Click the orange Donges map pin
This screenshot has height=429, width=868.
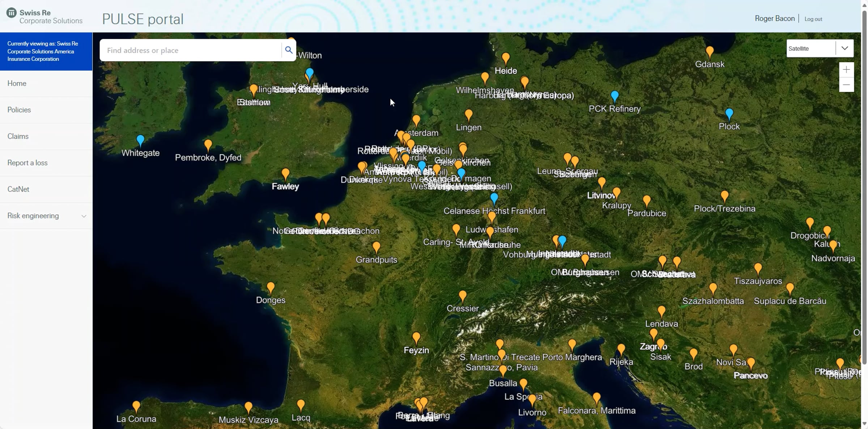[x=271, y=288]
